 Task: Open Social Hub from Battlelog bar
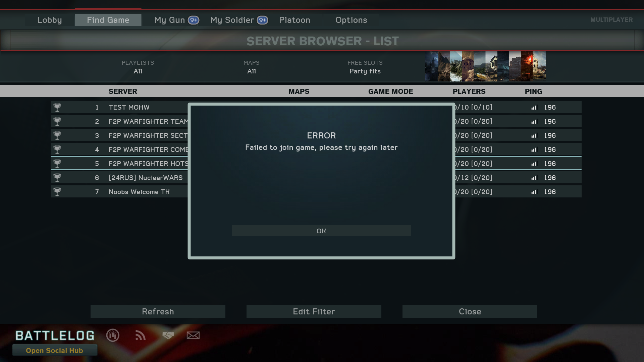click(x=54, y=351)
